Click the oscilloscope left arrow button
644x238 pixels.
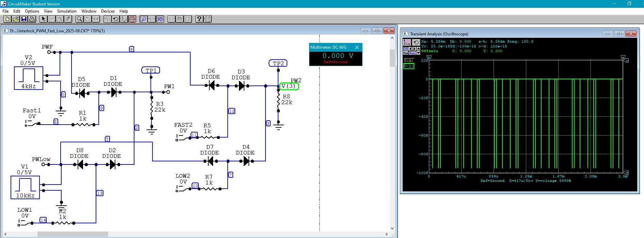point(410,49)
